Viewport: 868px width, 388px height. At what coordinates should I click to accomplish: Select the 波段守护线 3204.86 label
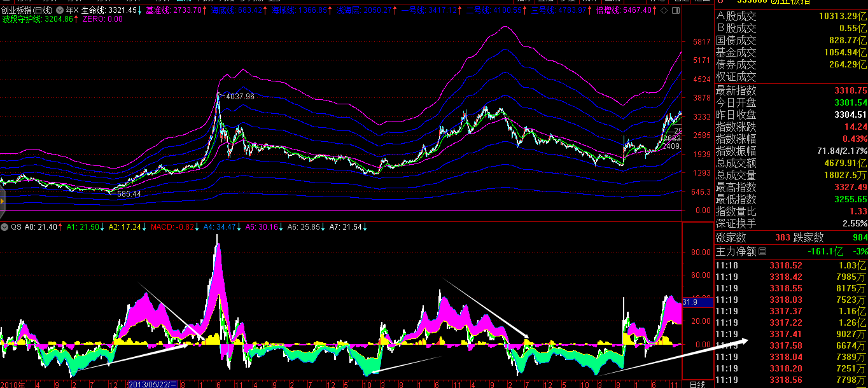(x=39, y=19)
